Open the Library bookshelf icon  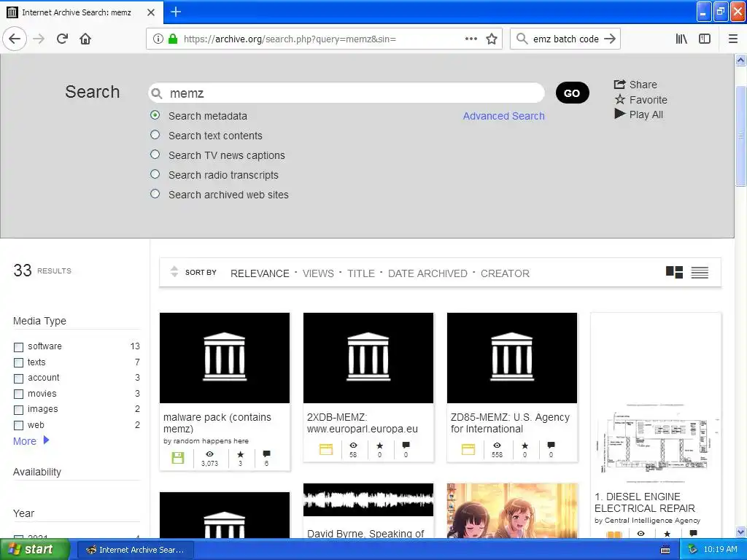point(681,39)
